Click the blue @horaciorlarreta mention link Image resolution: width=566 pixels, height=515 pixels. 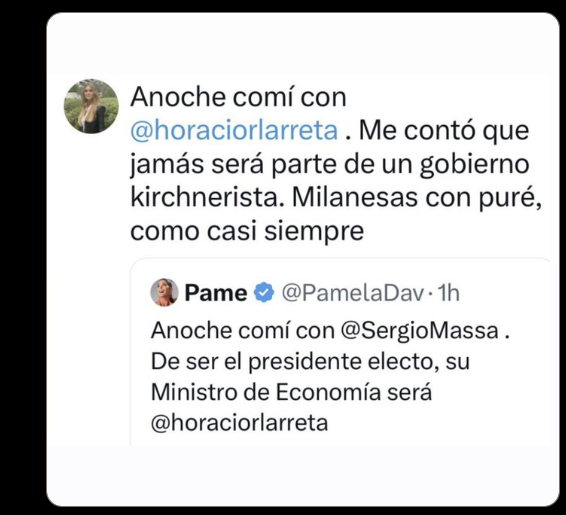[234, 130]
